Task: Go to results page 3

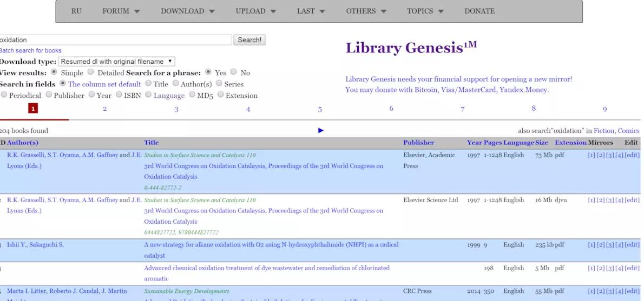Action: coord(176,110)
